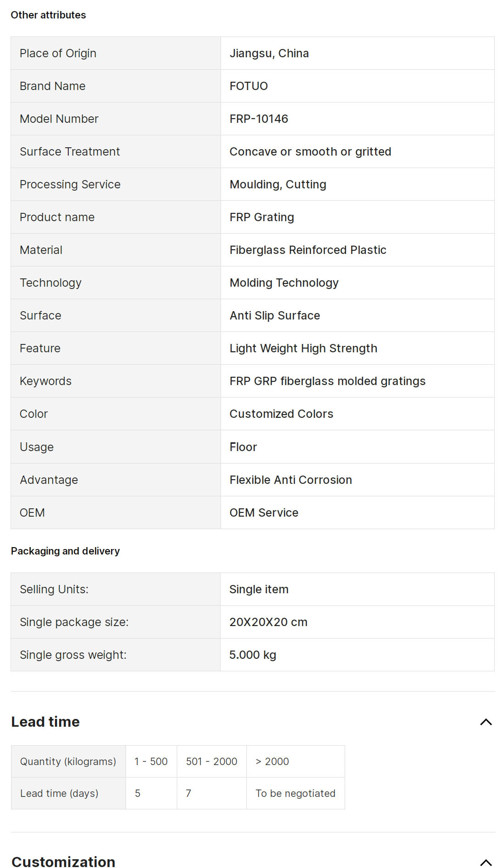
Task: Click model number FRP-10146
Action: (259, 119)
